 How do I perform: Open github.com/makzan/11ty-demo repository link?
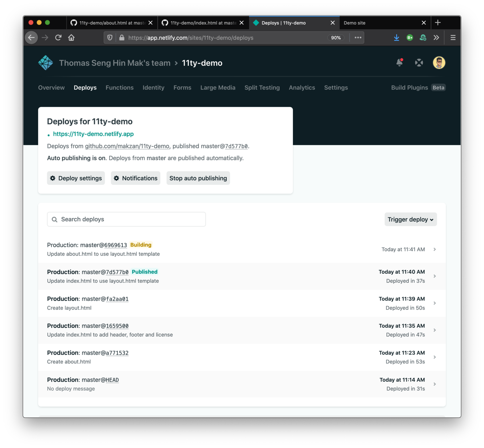point(127,146)
